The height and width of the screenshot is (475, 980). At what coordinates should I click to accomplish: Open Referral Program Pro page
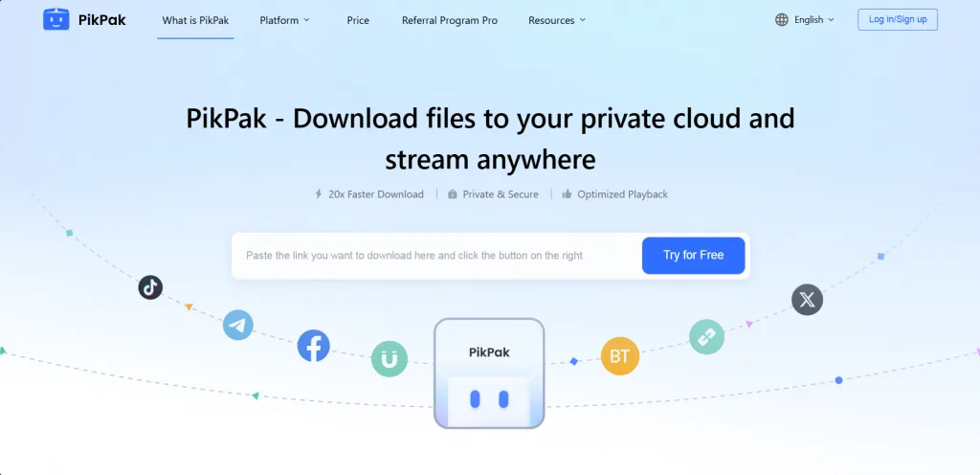(x=450, y=20)
